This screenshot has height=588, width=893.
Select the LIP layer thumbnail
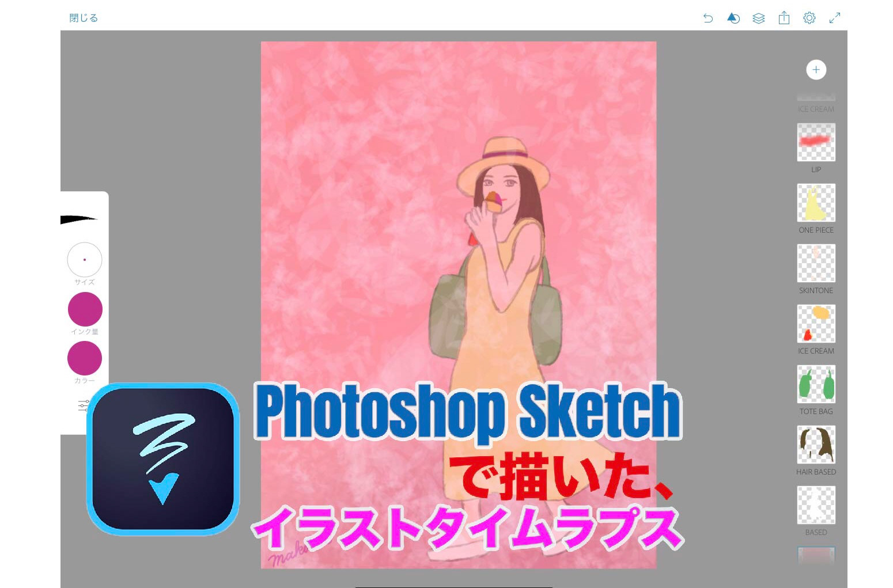coord(816,142)
